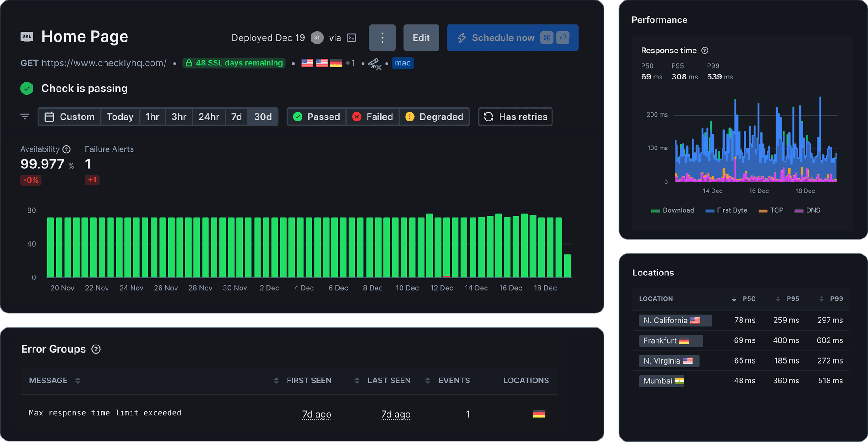Click the muted-alerts icon next to the mac tag
This screenshot has height=443, width=868.
coord(374,63)
